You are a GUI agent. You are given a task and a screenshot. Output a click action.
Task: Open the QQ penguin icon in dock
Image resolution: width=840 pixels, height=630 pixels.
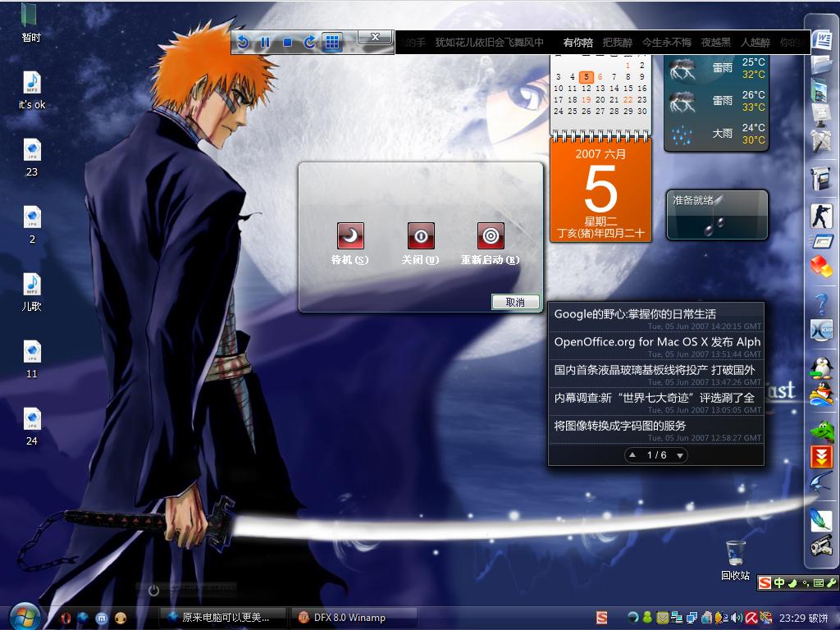click(x=821, y=368)
